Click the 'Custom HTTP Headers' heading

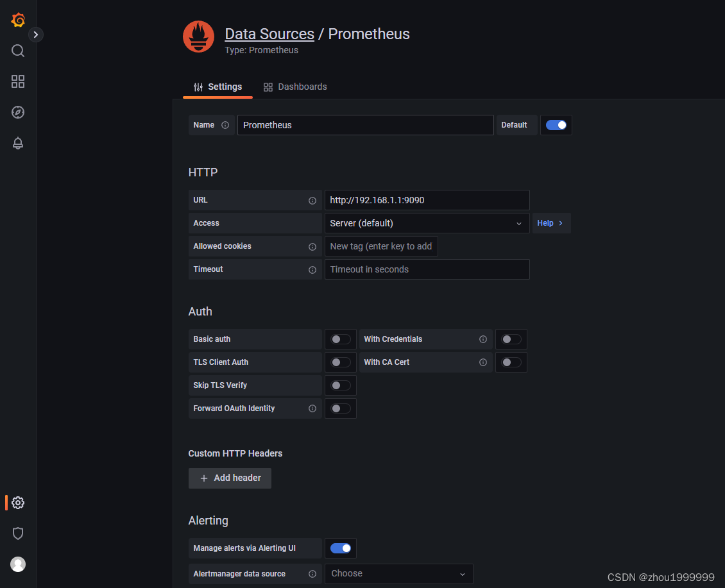click(235, 453)
